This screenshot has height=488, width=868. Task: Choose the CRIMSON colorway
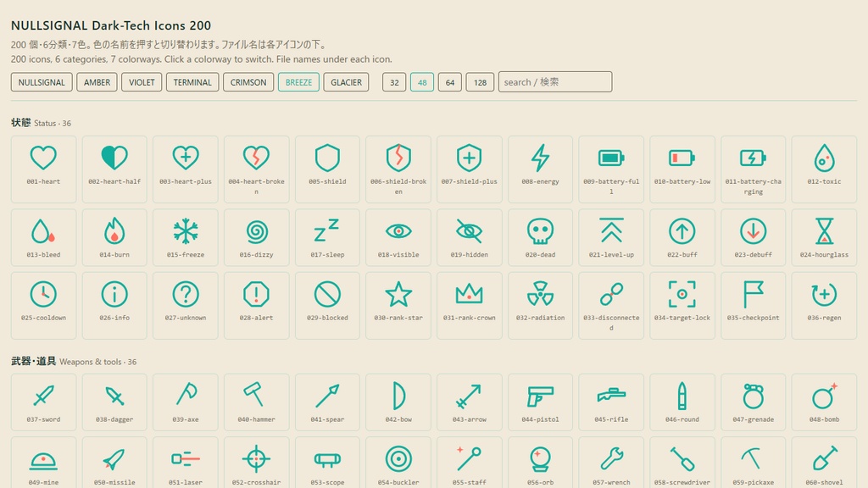[248, 82]
